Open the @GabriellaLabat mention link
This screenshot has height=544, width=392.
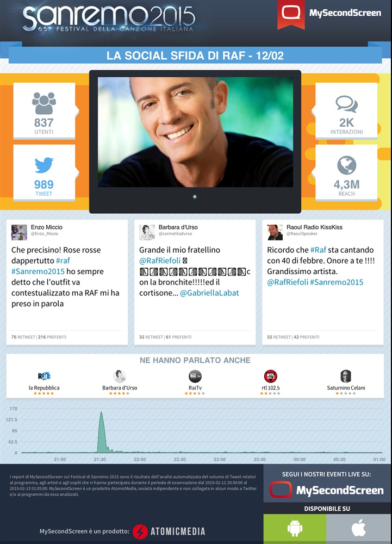click(x=209, y=293)
